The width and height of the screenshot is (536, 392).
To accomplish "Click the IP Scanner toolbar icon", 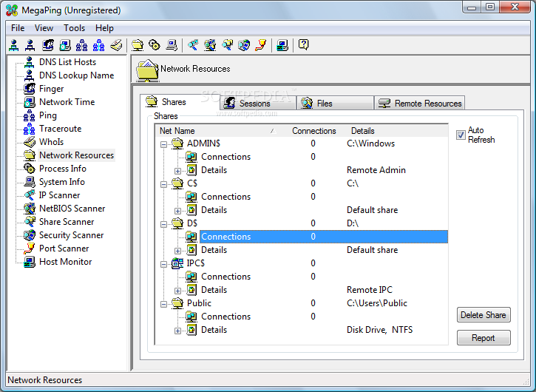I will pyautogui.click(x=193, y=45).
